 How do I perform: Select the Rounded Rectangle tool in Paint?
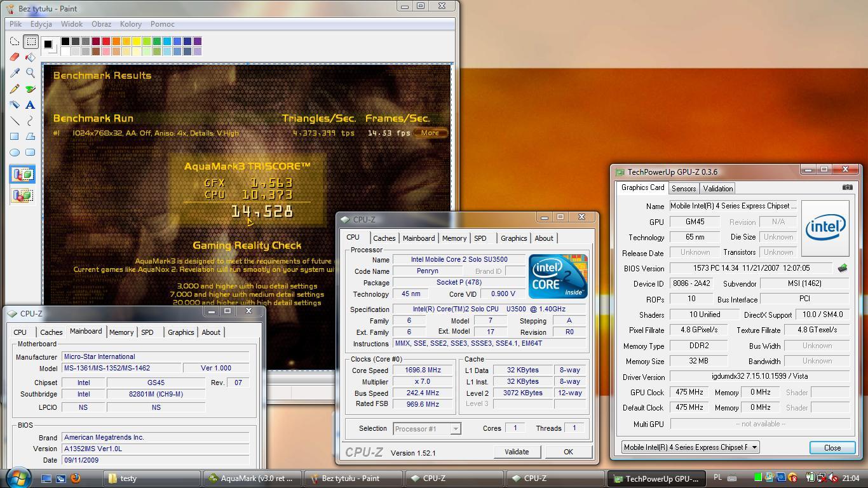tap(31, 152)
